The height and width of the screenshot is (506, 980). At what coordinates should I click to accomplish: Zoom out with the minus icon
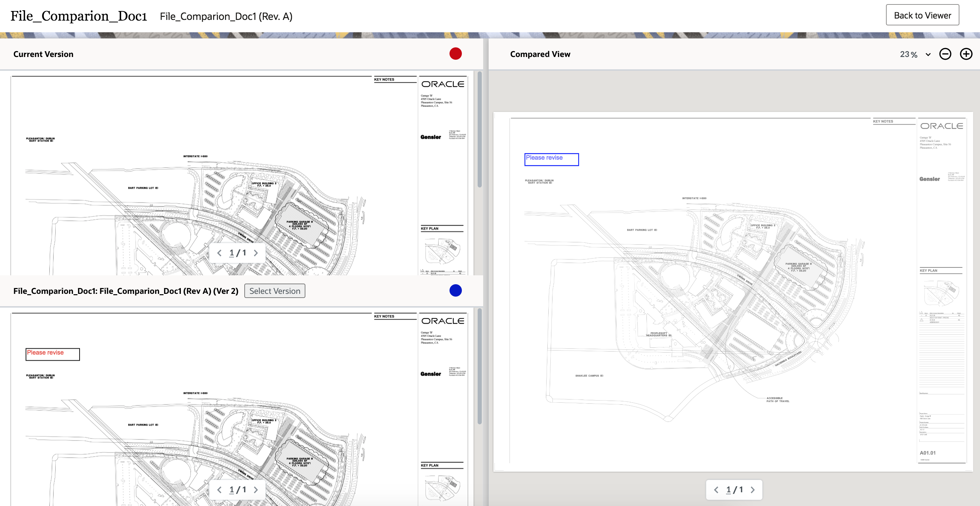click(x=945, y=54)
